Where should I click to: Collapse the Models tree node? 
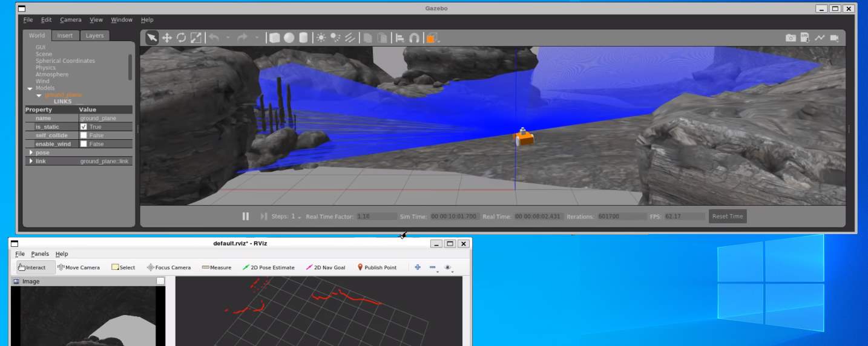pyautogui.click(x=30, y=88)
